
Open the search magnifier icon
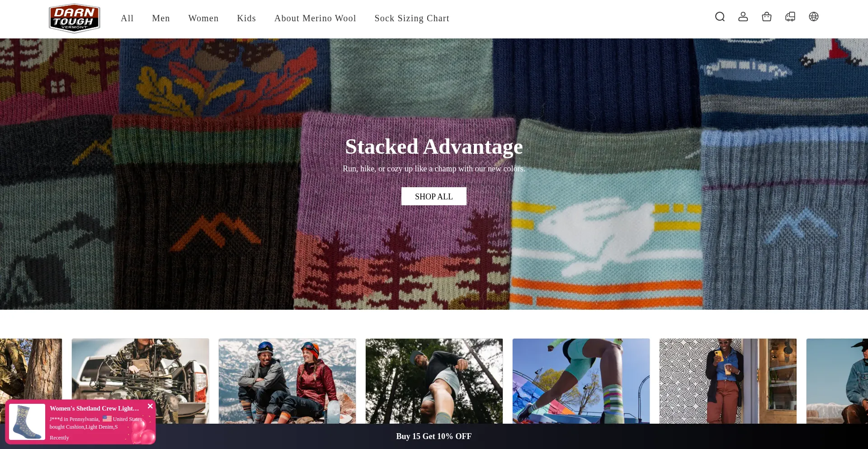pyautogui.click(x=720, y=17)
